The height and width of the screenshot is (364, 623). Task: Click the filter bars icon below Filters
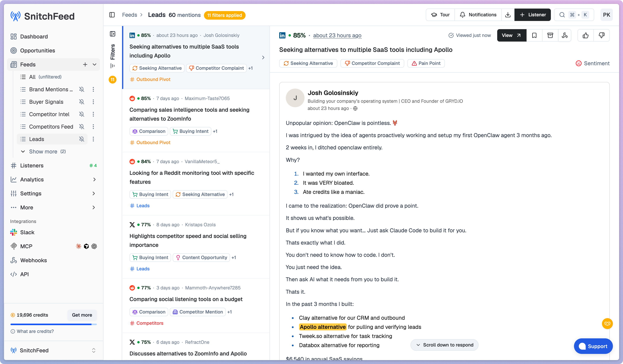coord(112,66)
